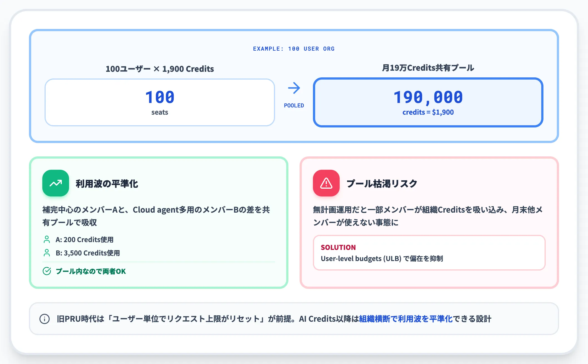Click the heading 利用波の平準化
This screenshot has width=588, height=364.
pos(107,184)
